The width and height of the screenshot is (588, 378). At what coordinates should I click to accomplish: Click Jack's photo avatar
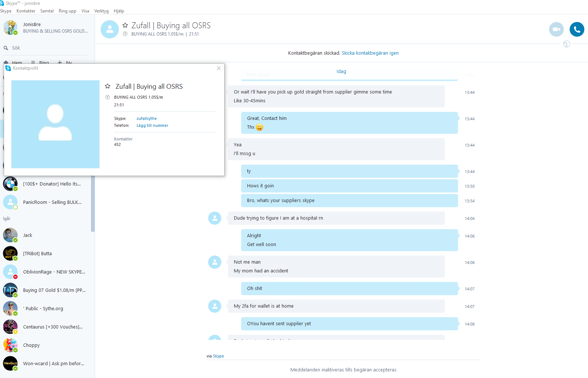click(x=10, y=235)
